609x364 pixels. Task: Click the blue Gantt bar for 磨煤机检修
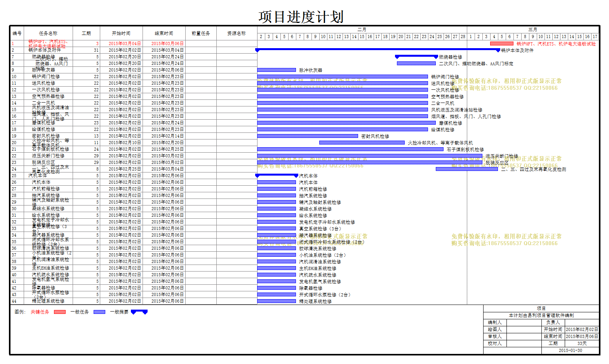pyautogui.click(x=346, y=123)
